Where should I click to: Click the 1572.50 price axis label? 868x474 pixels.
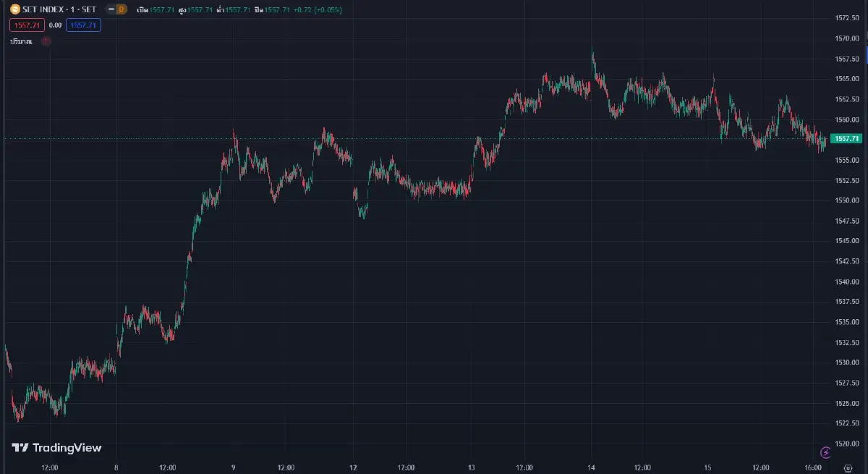[846, 17]
